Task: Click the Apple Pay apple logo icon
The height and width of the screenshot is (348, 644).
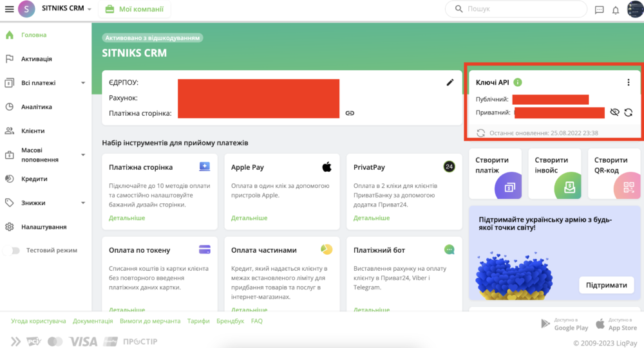Action: click(327, 167)
